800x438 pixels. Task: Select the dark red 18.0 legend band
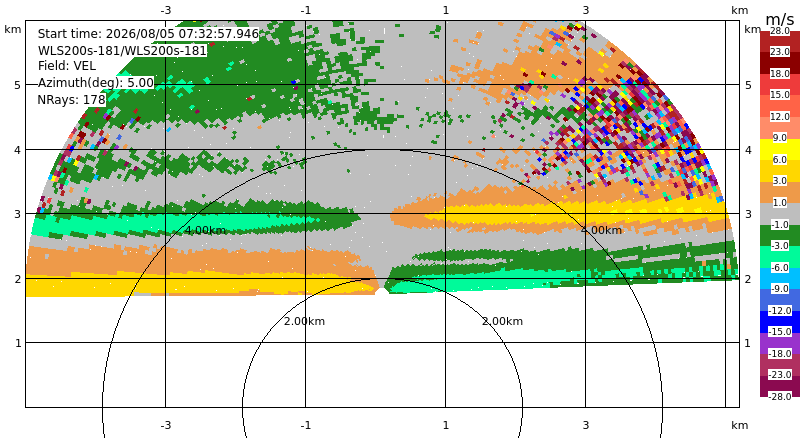point(780,63)
